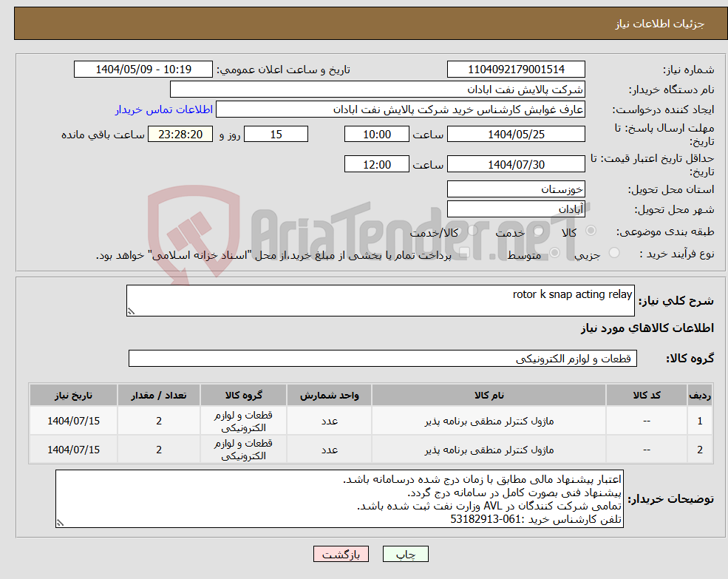Viewport: 728px width, 579px height.
Task: Click the 23:28:20 remaining time counter
Action: click(179, 134)
